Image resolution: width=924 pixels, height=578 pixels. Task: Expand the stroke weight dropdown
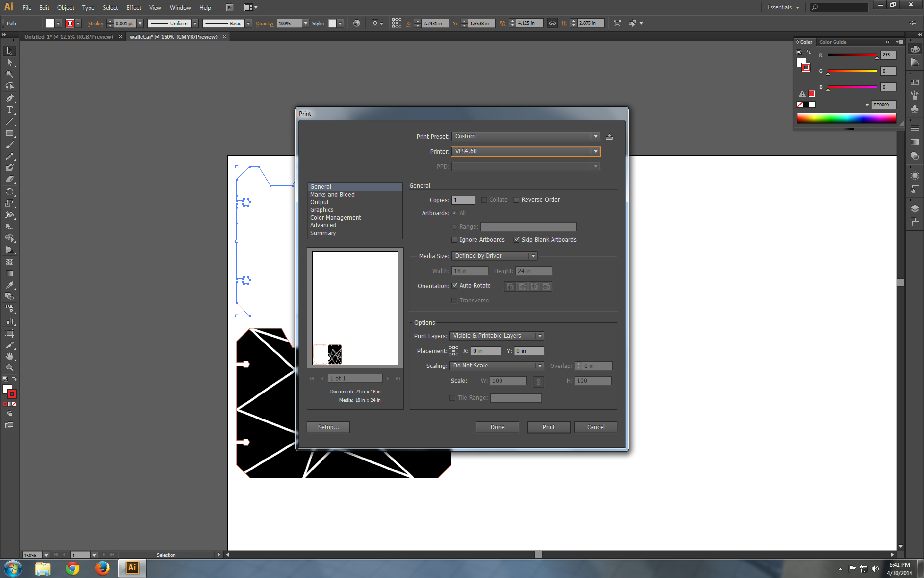140,23
